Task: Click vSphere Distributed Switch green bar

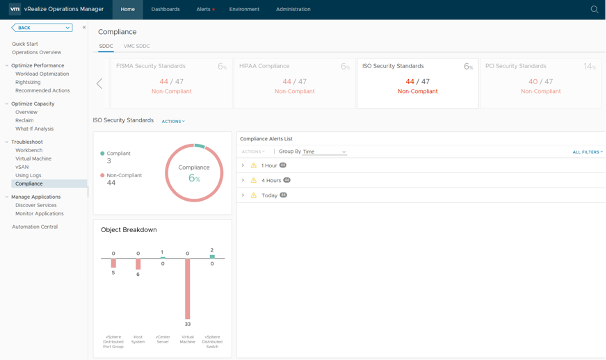Action: [x=212, y=256]
